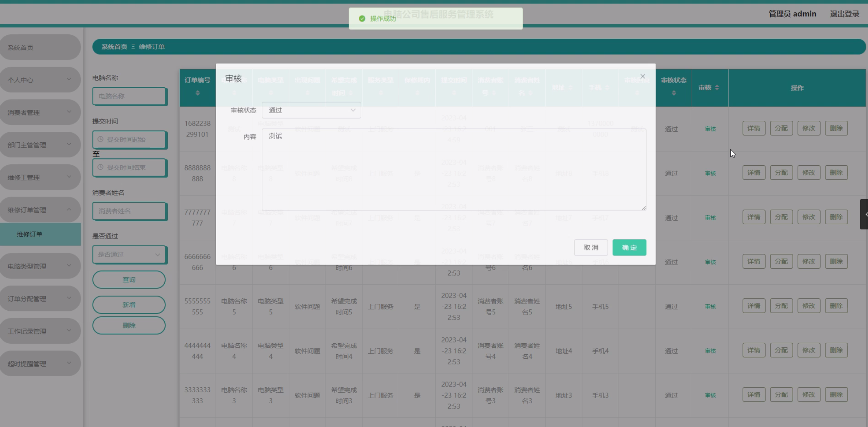The height and width of the screenshot is (427, 868).
Task: Click the 订单编号 column sort arrows
Action: tap(198, 93)
